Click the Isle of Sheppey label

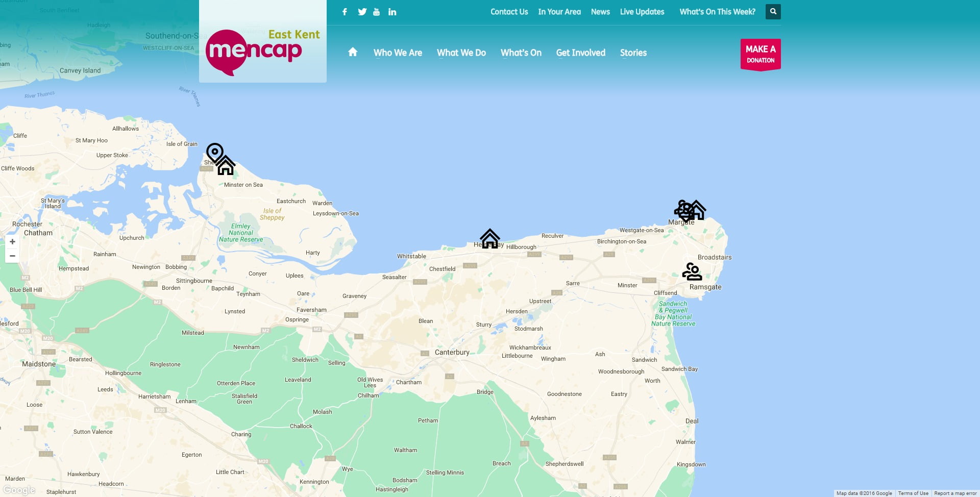coord(272,214)
